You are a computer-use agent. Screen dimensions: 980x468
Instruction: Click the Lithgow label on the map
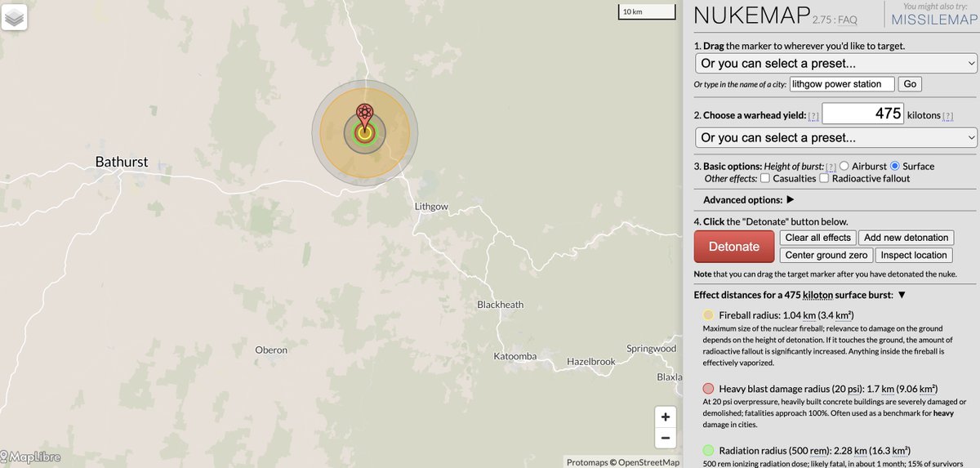pos(431,207)
